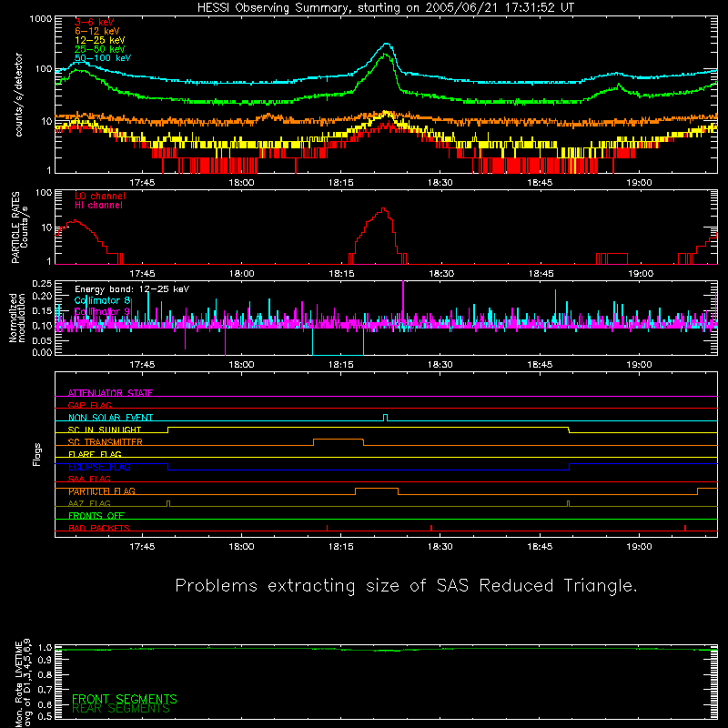This screenshot has width=728, height=728.
Task: Click the Energy band: 12-25 keV text
Action: click(x=132, y=289)
